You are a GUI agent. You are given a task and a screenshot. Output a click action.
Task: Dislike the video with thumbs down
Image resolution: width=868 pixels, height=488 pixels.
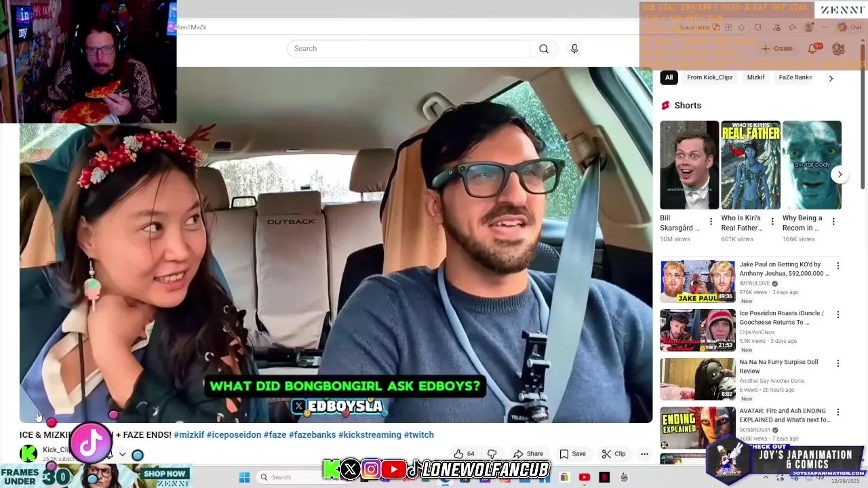(x=492, y=454)
